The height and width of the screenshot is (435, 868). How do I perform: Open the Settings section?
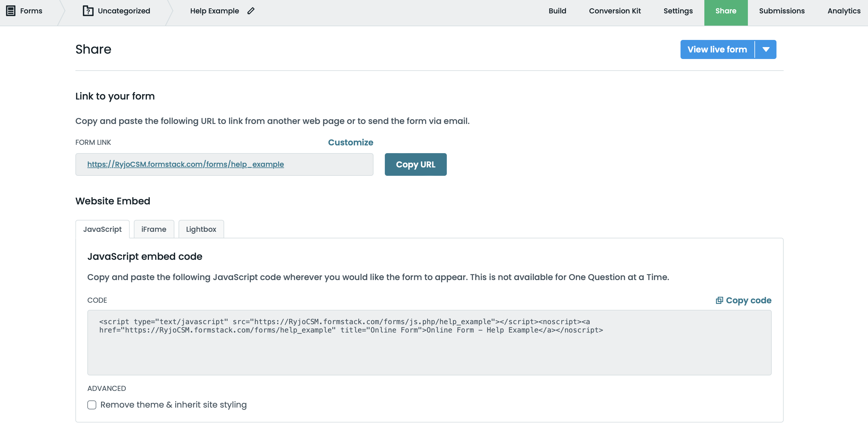pyautogui.click(x=678, y=10)
